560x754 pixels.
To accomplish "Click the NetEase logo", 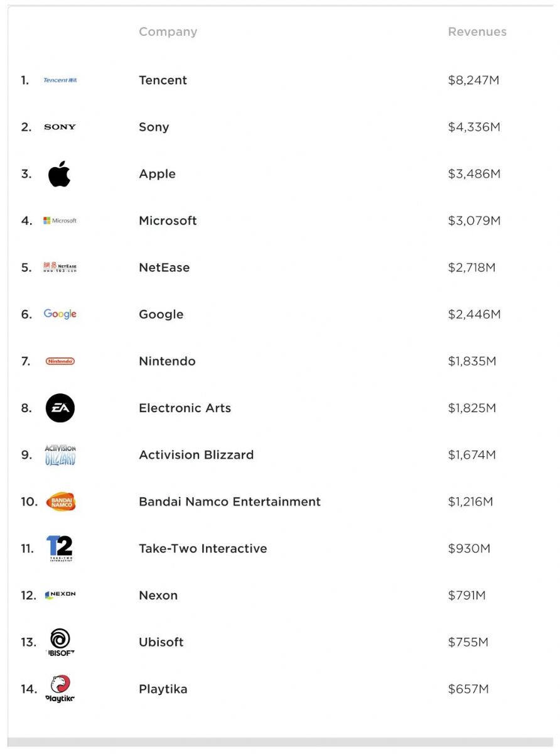I will tap(60, 268).
